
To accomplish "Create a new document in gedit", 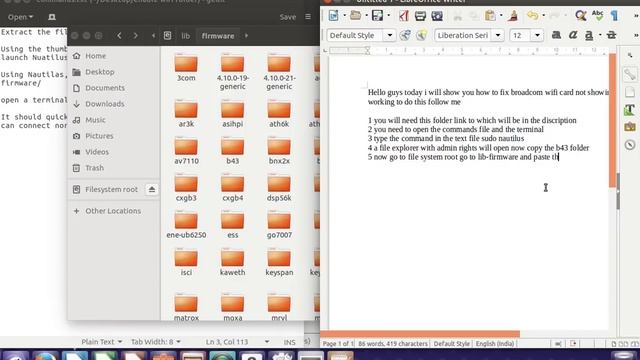I will 52,17.
